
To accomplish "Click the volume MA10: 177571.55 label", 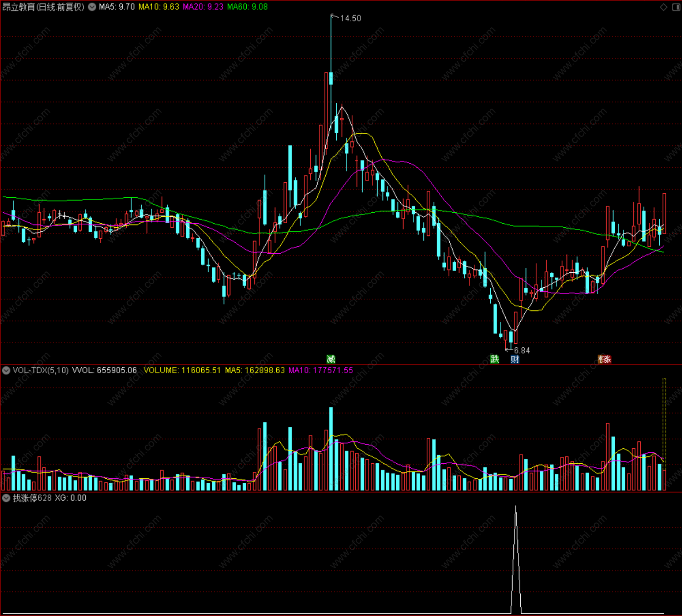I will click(320, 371).
